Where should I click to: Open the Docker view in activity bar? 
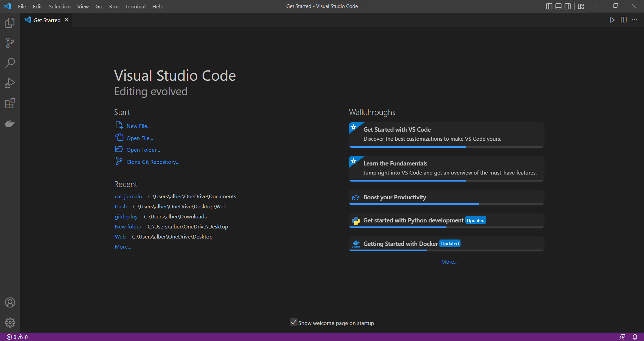(x=10, y=123)
